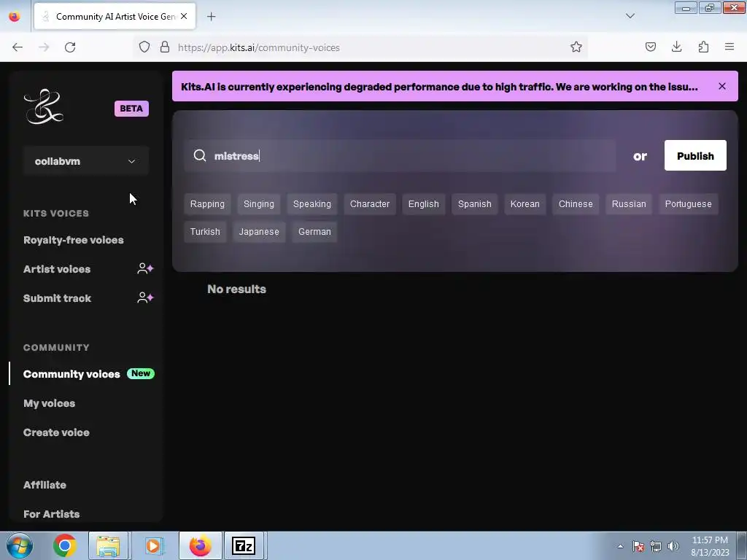
Task: Click the Artist voices sparkle person icon
Action: [x=145, y=268]
